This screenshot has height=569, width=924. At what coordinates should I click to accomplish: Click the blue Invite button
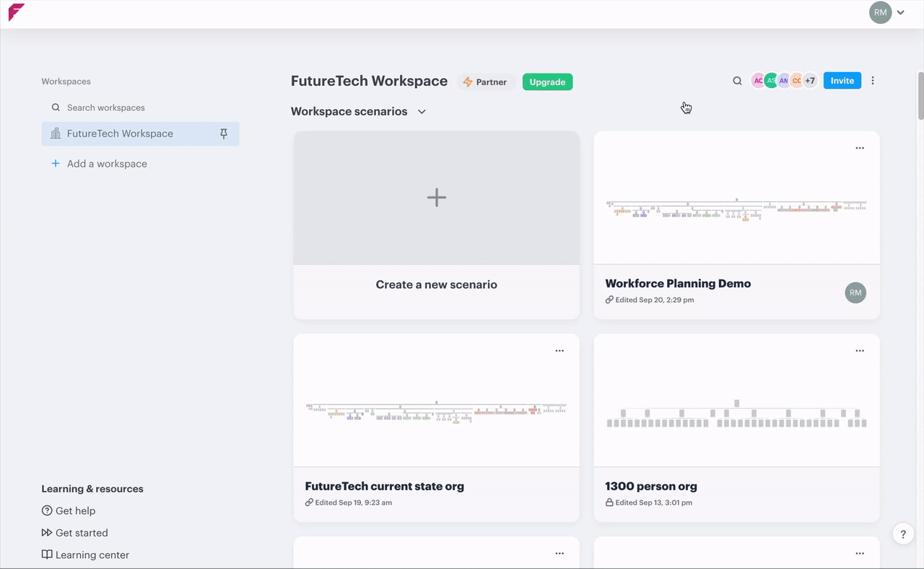coord(842,81)
